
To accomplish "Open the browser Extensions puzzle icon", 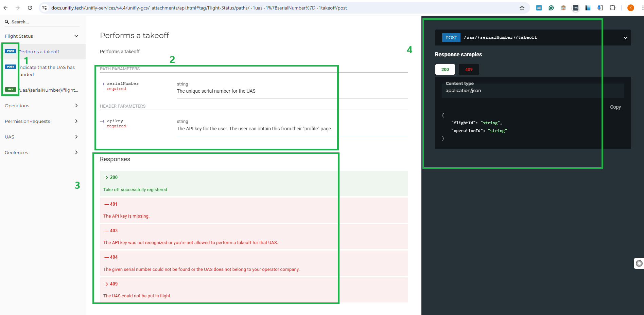I will [612, 7].
